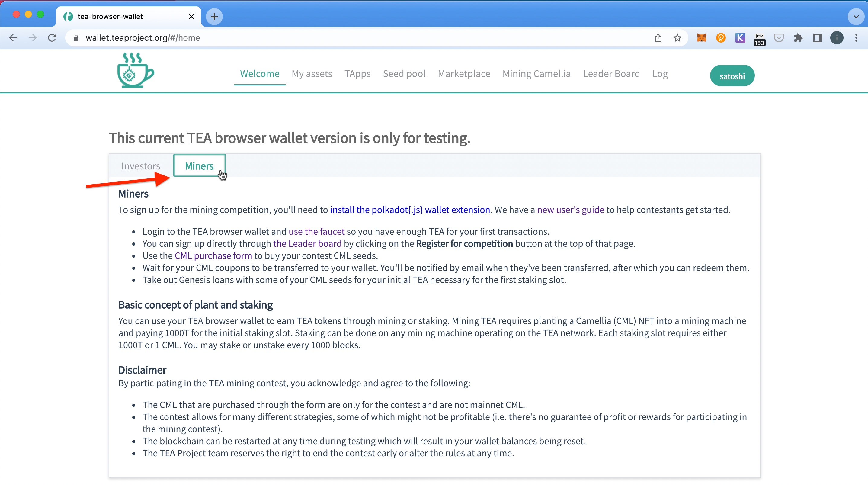This screenshot has height=485, width=868.
Task: Open the MetaMask fox extension
Action: coord(701,38)
